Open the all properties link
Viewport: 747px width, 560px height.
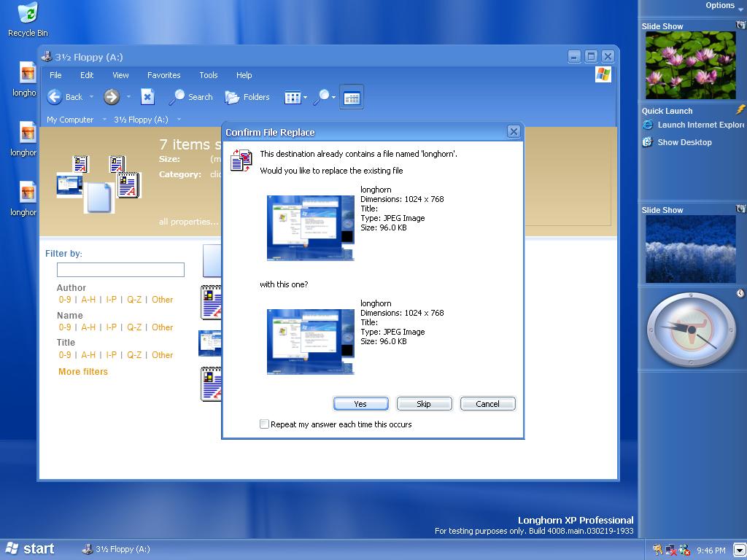point(189,222)
